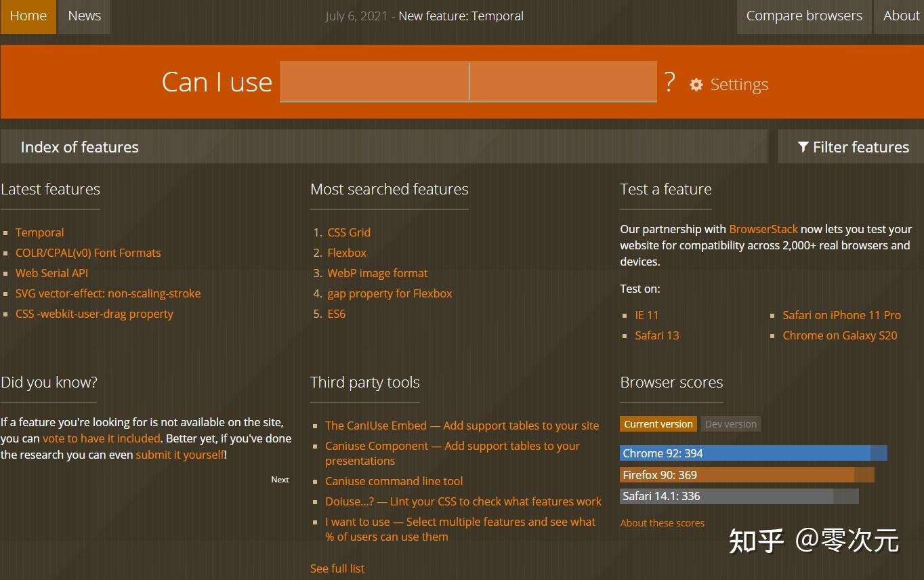Image resolution: width=924 pixels, height=580 pixels.
Task: Open The CanIUse Embed tool link
Action: pos(462,426)
